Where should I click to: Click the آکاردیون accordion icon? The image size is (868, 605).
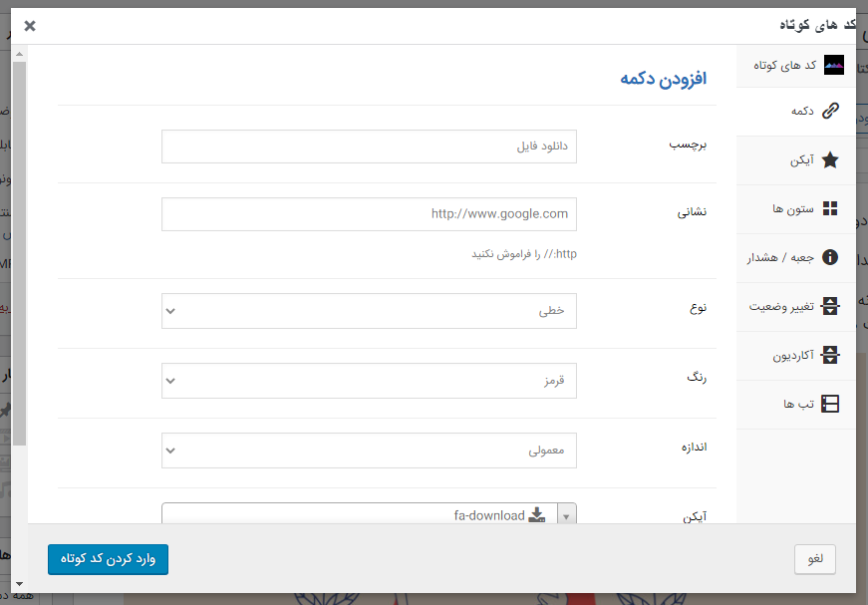829,355
